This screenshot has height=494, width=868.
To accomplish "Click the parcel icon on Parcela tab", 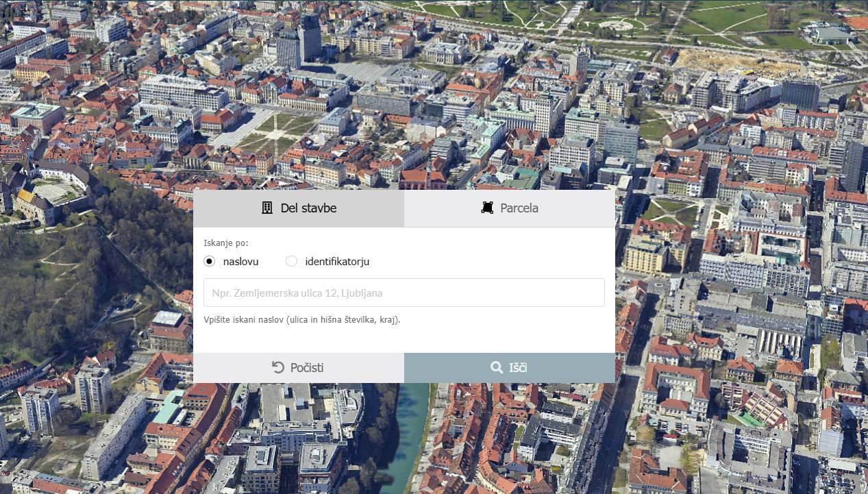I will pyautogui.click(x=487, y=208).
